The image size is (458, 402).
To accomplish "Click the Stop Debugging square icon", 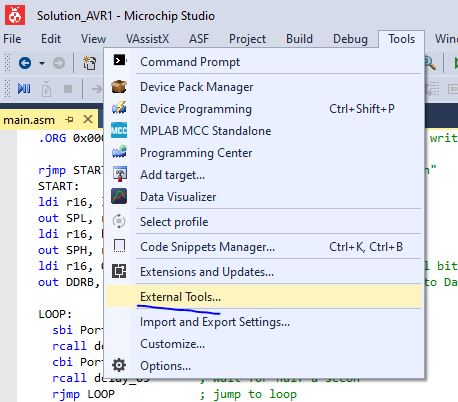I will (68, 89).
